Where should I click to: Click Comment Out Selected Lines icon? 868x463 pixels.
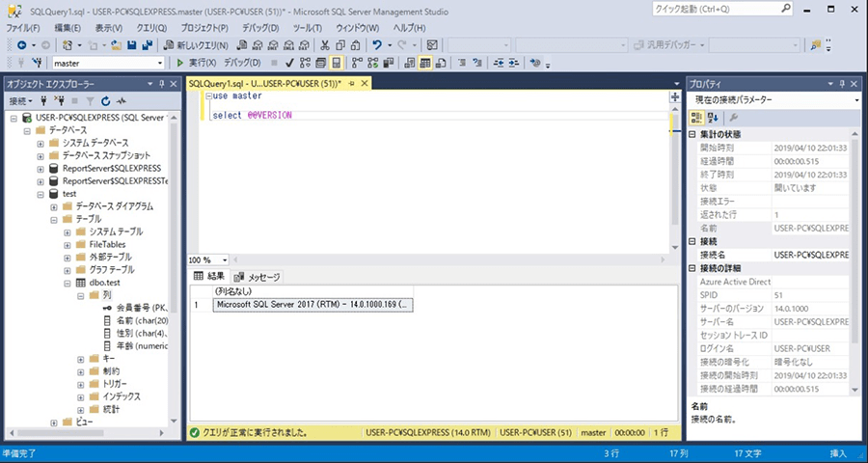click(x=461, y=63)
